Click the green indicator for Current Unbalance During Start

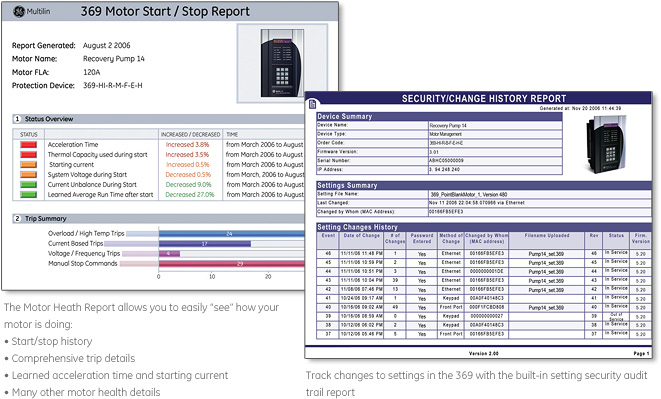pyautogui.click(x=29, y=185)
